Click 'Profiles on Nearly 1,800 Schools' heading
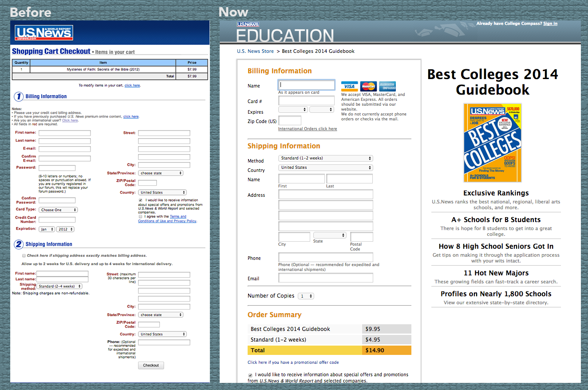Image resolution: width=588 pixels, height=390 pixels. click(496, 294)
